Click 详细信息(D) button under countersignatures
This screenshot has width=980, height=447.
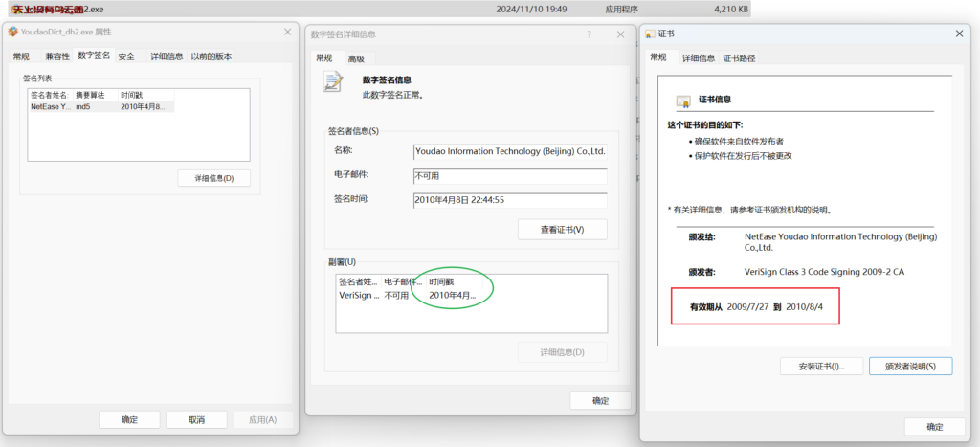pos(563,352)
